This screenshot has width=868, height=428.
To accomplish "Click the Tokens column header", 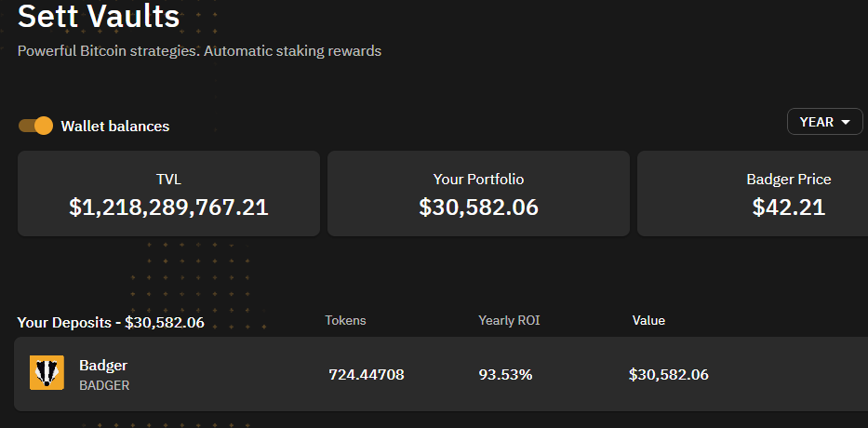I will tap(345, 321).
